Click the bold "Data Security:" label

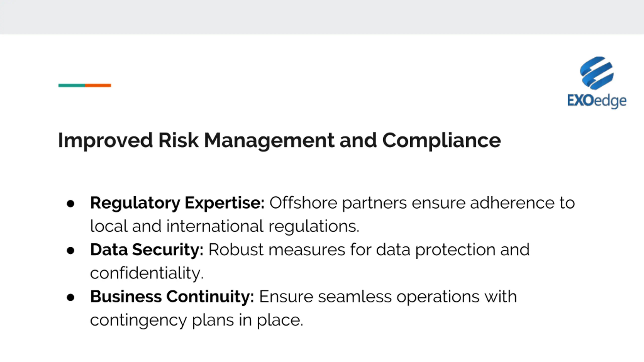tap(147, 250)
